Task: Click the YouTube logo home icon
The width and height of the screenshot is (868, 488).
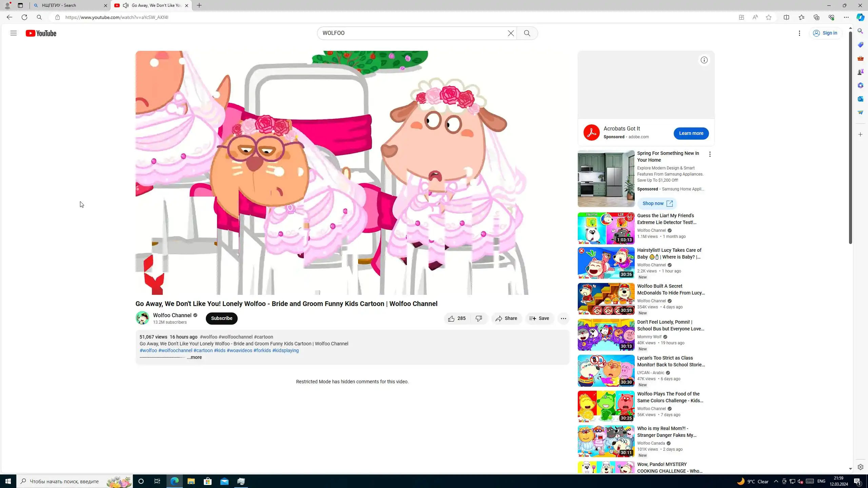Action: (x=41, y=33)
